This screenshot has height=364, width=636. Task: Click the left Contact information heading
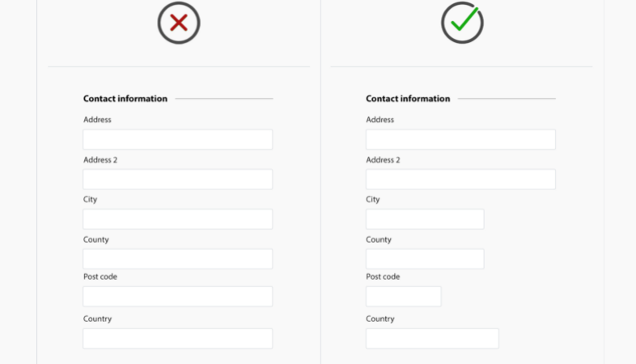coord(125,99)
